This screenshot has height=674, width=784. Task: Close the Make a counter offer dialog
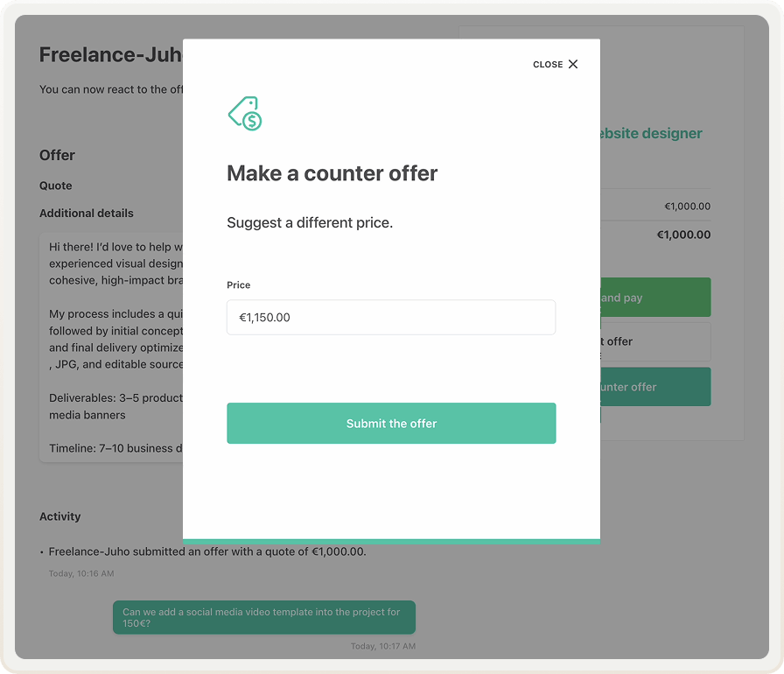[x=555, y=64]
